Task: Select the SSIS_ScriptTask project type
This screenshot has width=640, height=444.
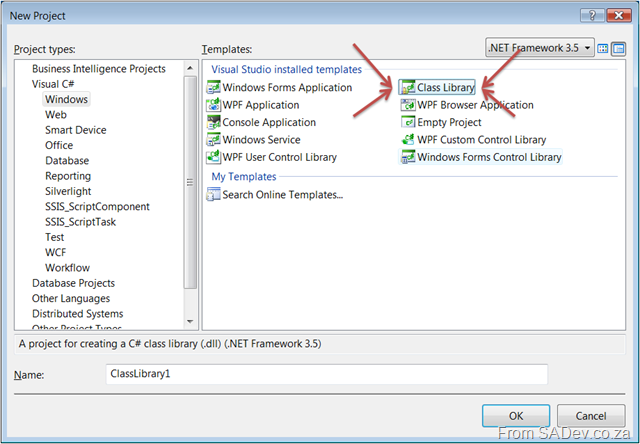Action: [x=80, y=222]
